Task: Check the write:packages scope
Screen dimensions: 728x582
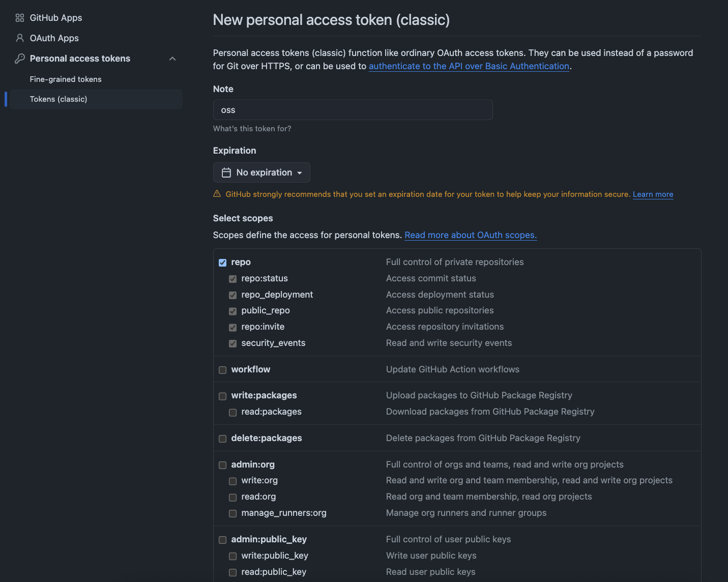Action: [223, 396]
